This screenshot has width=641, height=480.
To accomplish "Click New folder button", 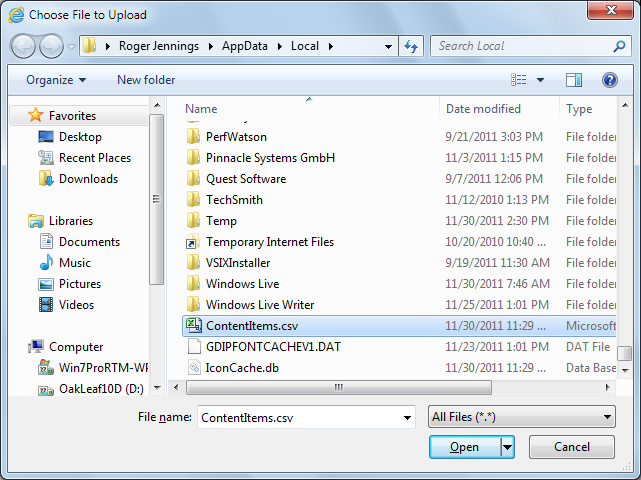I will 146,80.
